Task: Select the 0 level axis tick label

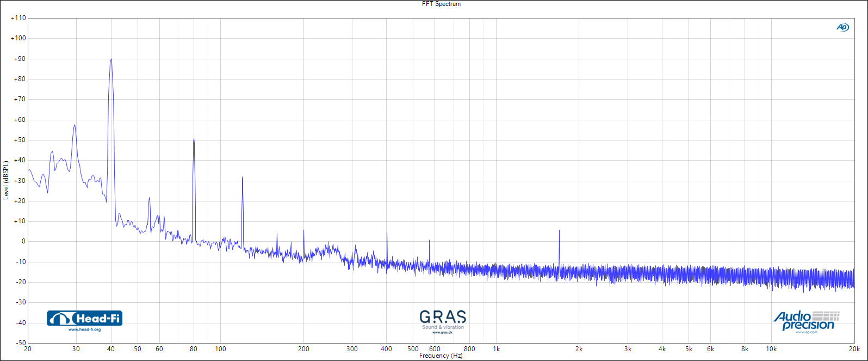Action: pyautogui.click(x=23, y=242)
